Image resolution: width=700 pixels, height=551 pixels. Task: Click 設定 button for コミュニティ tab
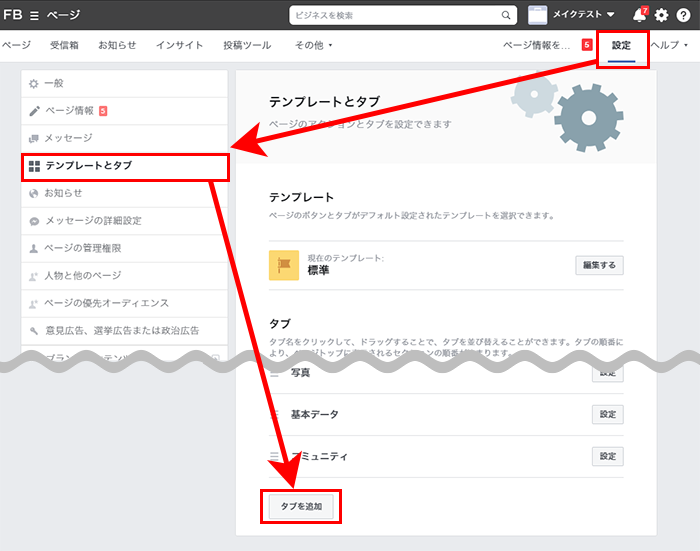point(608,456)
